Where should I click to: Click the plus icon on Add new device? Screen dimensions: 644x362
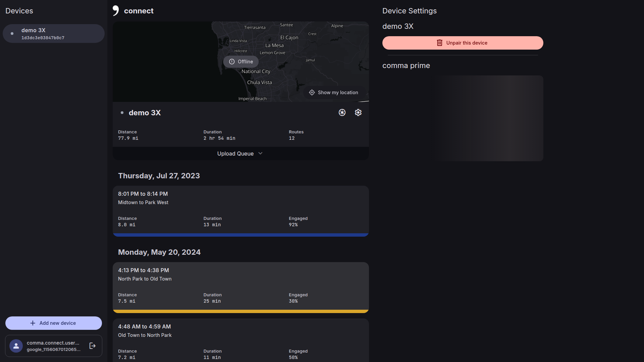coord(33,323)
